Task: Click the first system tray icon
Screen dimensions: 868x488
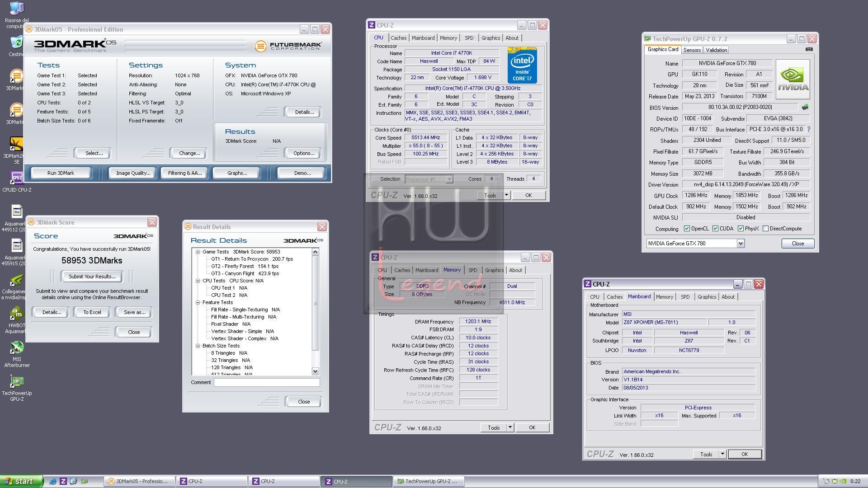Action: point(826,481)
